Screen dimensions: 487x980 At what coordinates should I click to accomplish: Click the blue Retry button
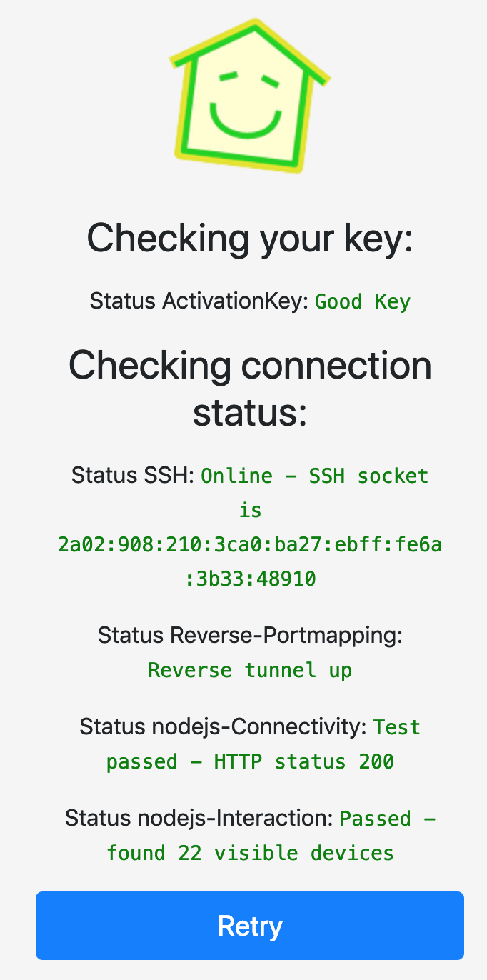click(x=250, y=925)
